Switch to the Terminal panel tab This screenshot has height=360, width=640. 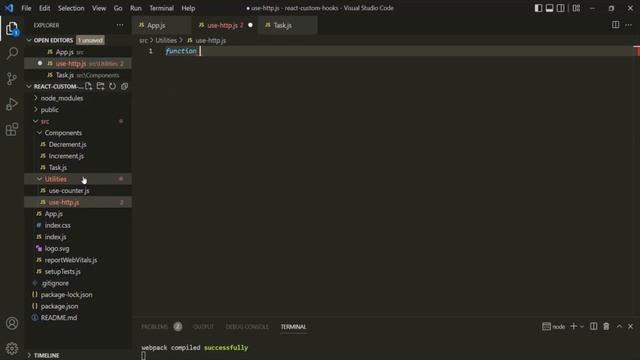(x=293, y=327)
